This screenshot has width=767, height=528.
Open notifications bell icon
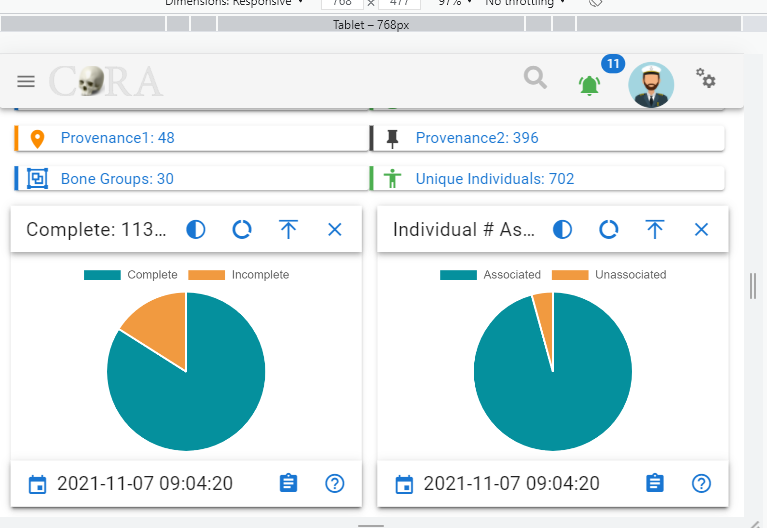[x=589, y=86]
